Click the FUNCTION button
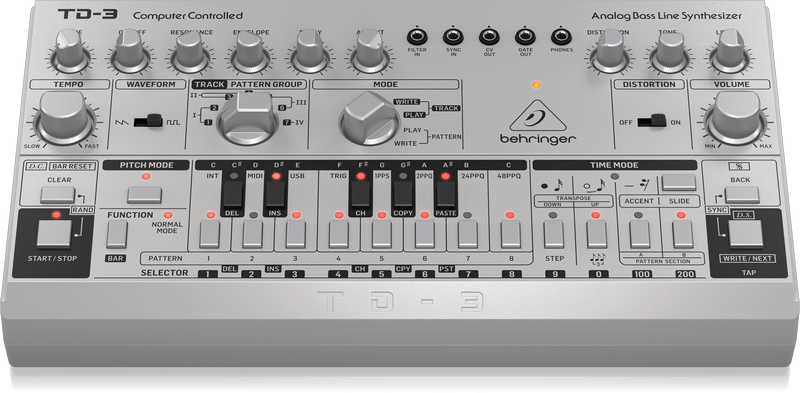Viewport: 800px width, 393px height. (116, 234)
